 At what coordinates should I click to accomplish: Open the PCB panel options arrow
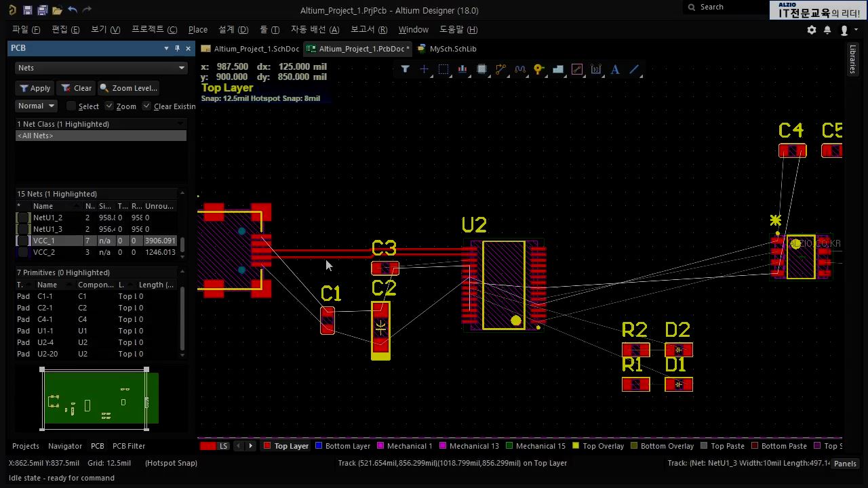(166, 48)
